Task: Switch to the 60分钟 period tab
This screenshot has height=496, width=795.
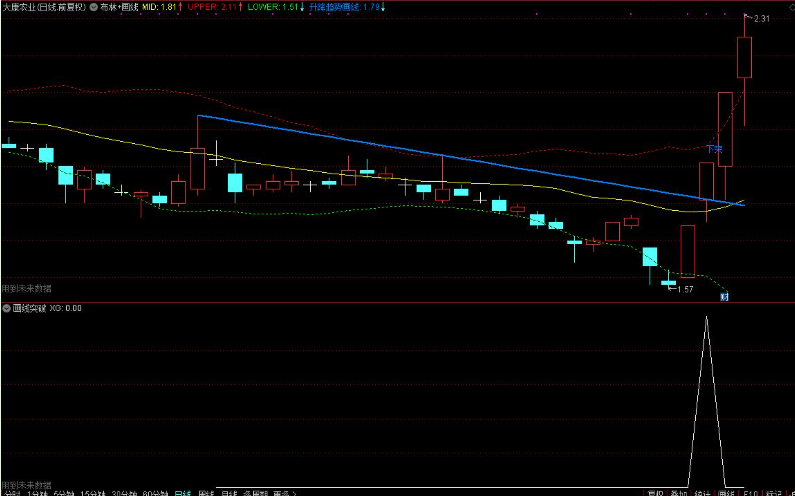Action: (155, 493)
